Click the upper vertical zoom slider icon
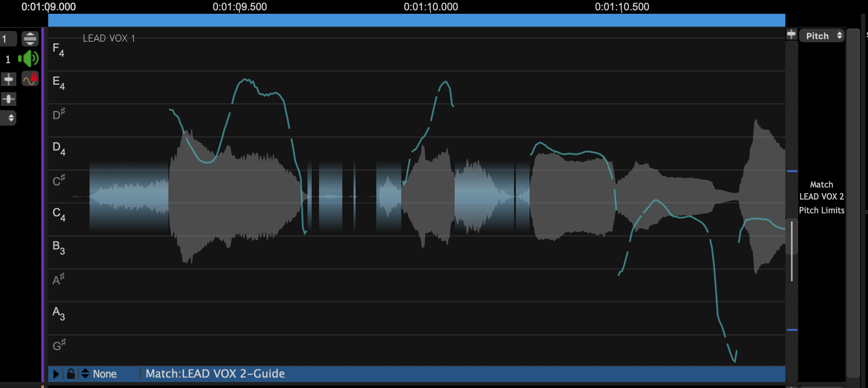The image size is (868, 388). (9, 79)
